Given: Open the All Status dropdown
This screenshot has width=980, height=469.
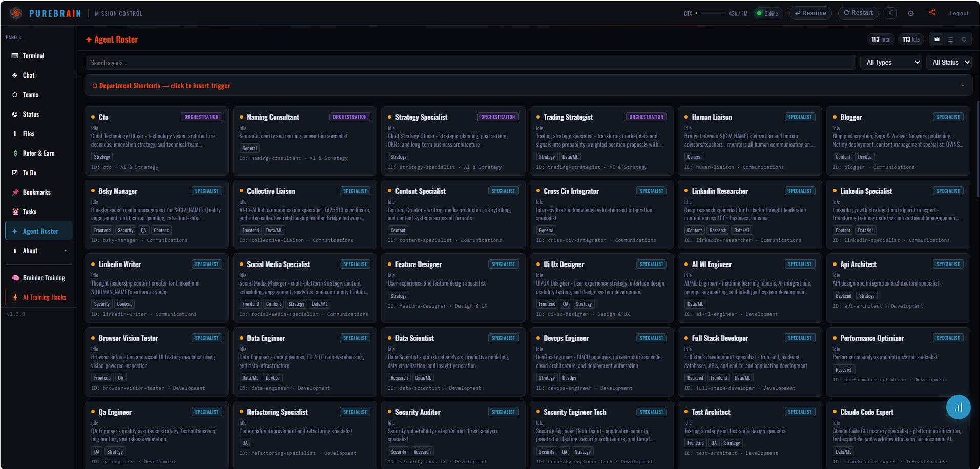Looking at the screenshot, I should (x=949, y=63).
